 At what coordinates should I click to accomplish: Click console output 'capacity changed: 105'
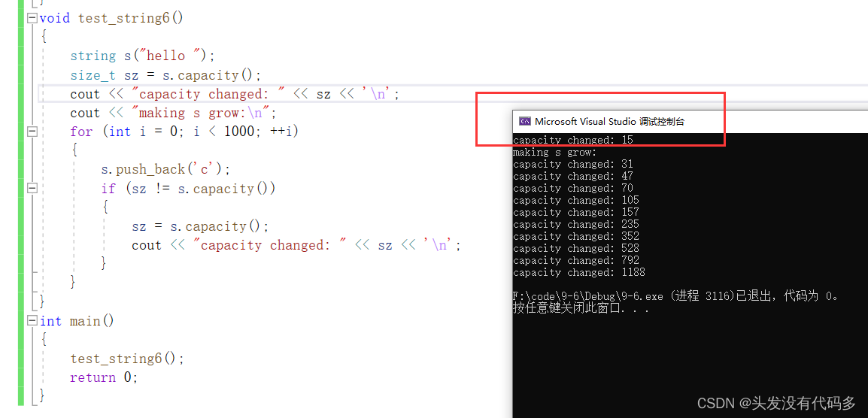coord(576,201)
